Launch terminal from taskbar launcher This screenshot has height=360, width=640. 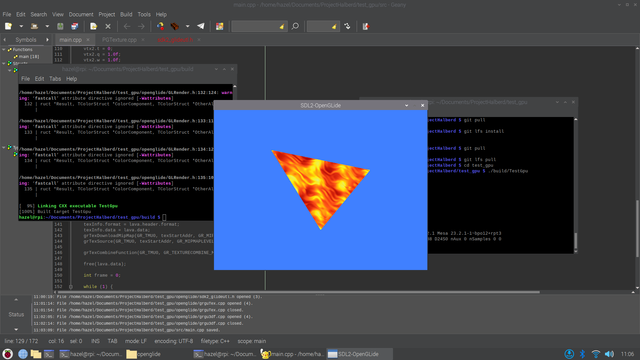(x=49, y=354)
